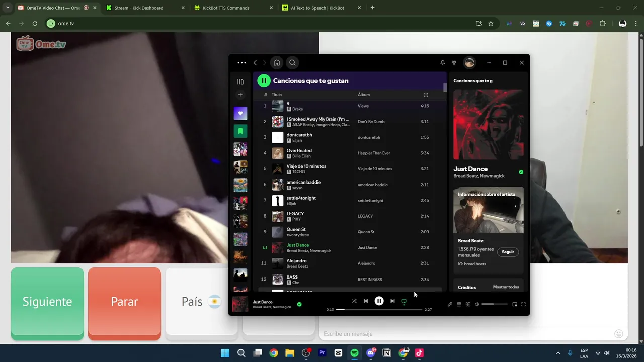
Task: Select track settle4tonight
Action: pyautogui.click(x=350, y=200)
